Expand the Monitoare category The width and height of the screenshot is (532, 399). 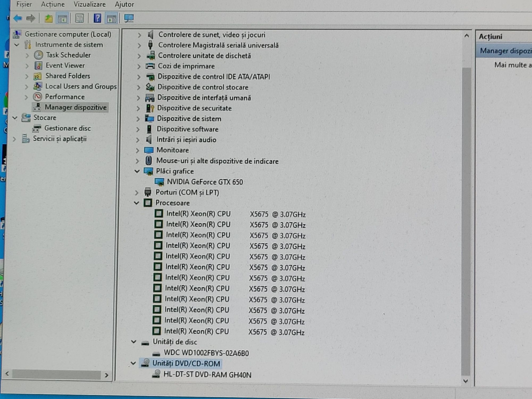pos(137,151)
